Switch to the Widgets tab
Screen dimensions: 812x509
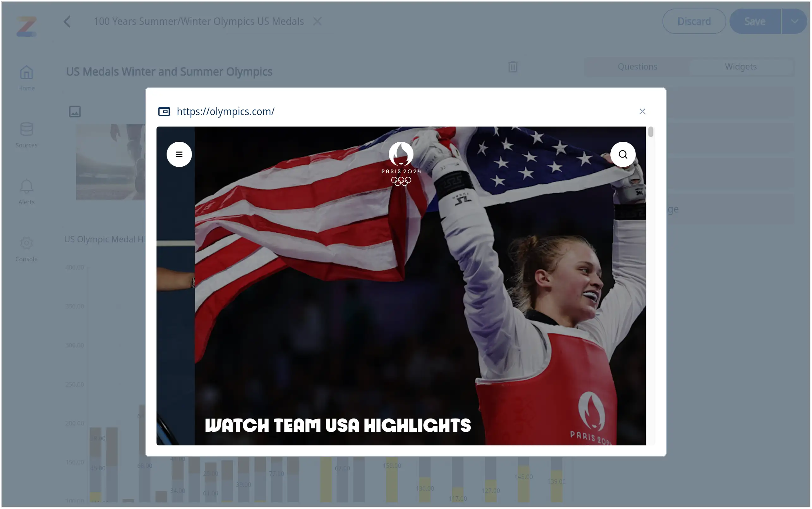[x=740, y=66]
